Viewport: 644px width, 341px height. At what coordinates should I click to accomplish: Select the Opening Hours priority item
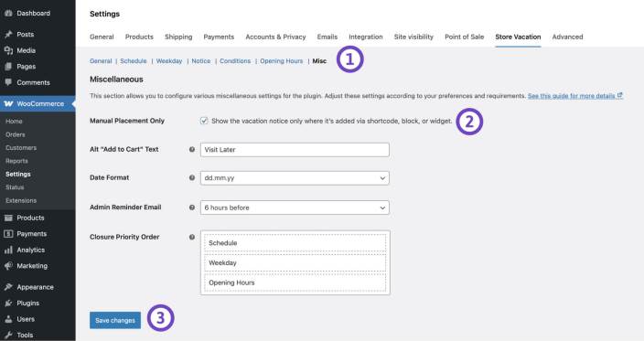pos(295,282)
